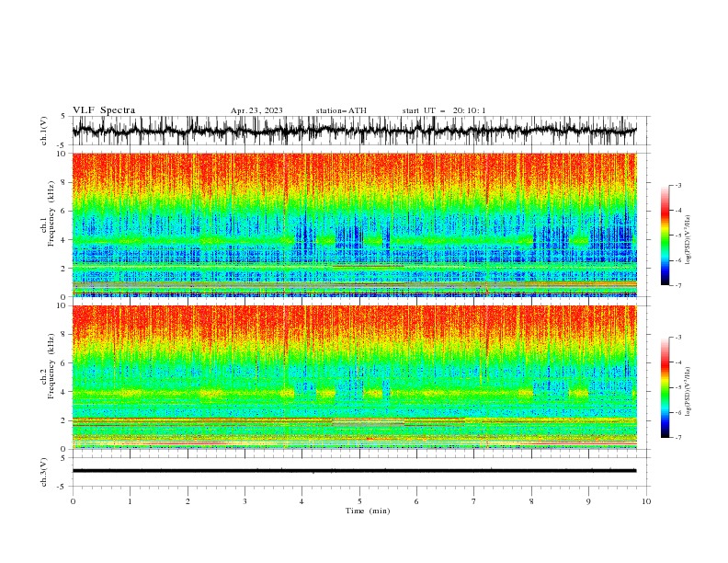
Task: Click time axis tick label "10" at right end
Action: [646, 501]
